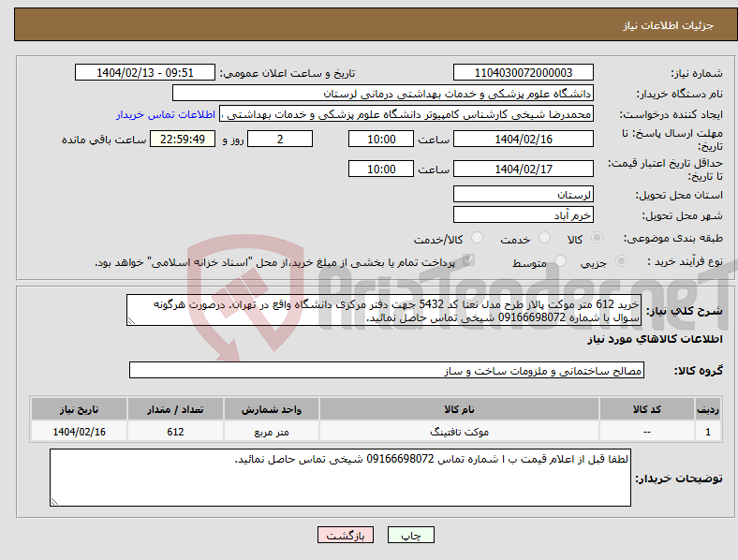Click the کد کالا column header
This screenshot has width=738, height=560.
[647, 409]
